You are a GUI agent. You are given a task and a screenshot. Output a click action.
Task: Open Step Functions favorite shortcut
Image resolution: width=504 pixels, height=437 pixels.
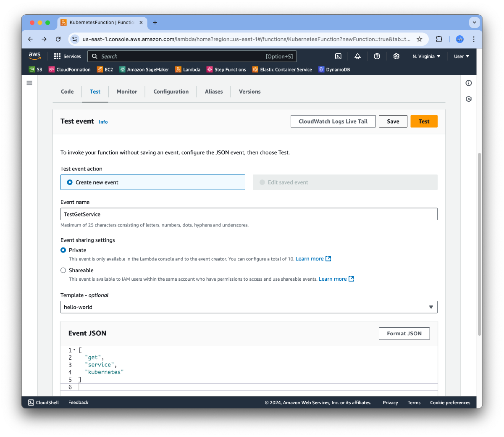[x=226, y=70]
